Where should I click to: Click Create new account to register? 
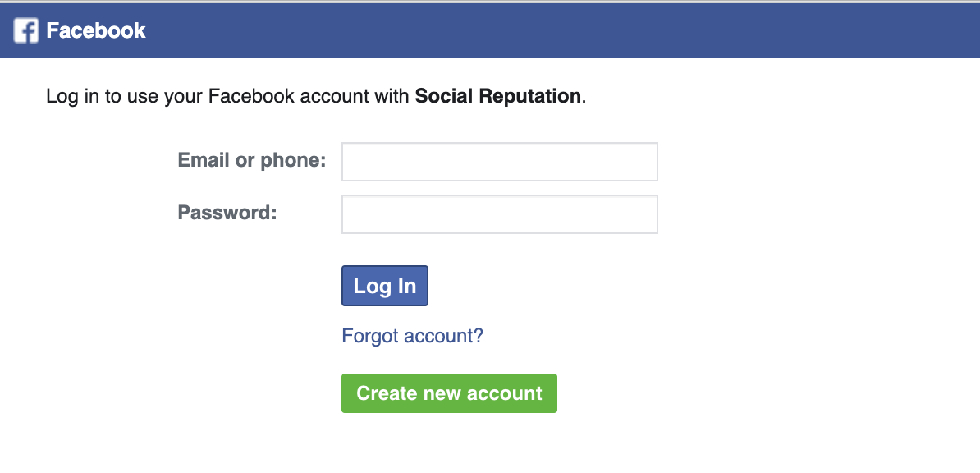click(x=449, y=393)
